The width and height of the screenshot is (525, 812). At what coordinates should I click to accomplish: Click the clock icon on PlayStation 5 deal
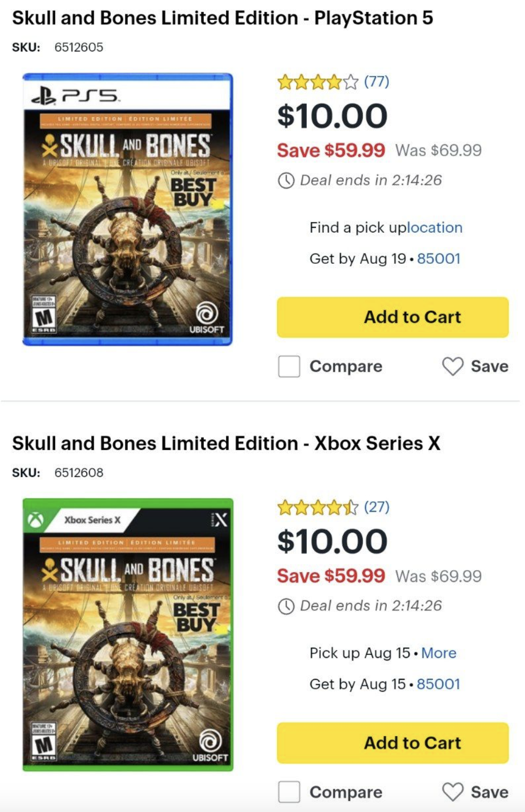point(286,181)
